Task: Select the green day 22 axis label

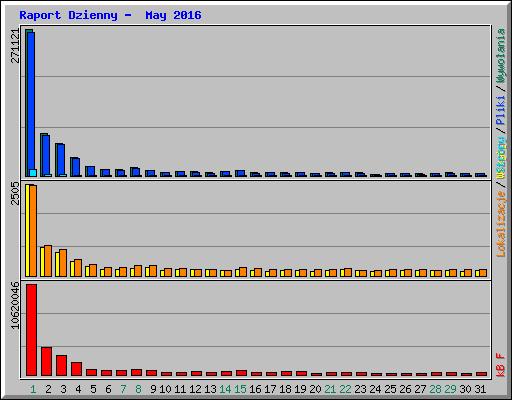Action: point(345,389)
